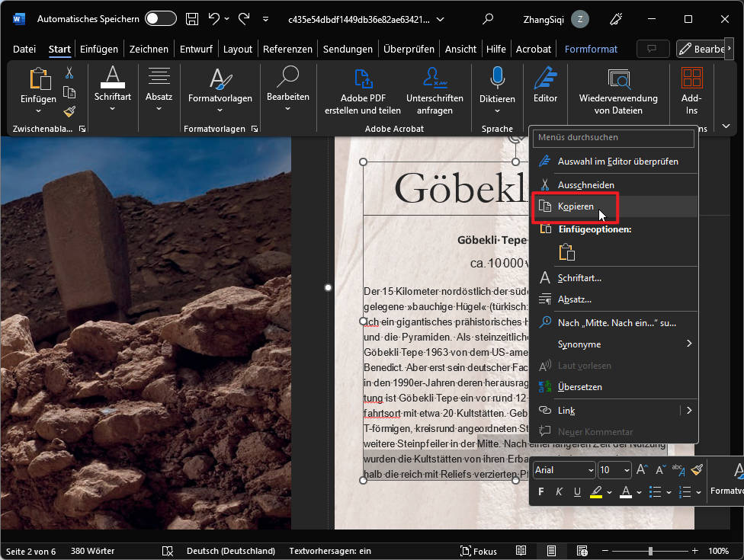This screenshot has height=560, width=744.
Task: Click the bullet list icon in mini toolbar
Action: coord(655,491)
